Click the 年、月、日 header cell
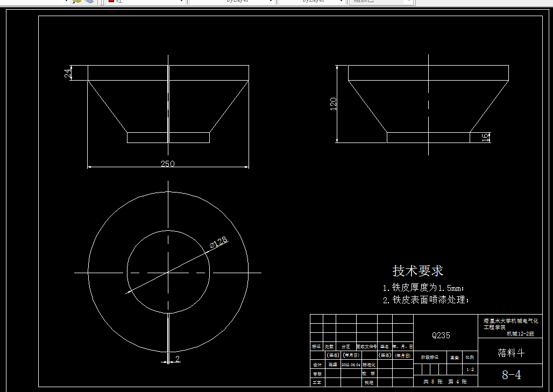The height and width of the screenshot is (392, 553). point(403,346)
